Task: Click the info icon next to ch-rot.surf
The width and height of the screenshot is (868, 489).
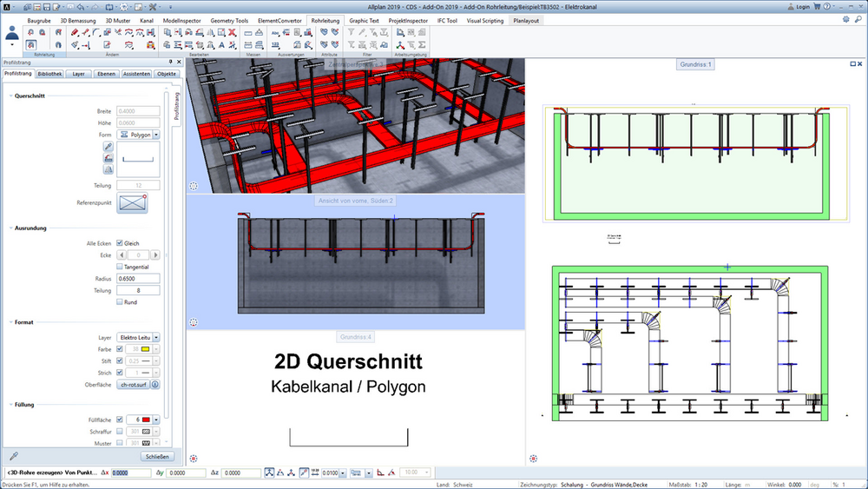Action: 155,384
